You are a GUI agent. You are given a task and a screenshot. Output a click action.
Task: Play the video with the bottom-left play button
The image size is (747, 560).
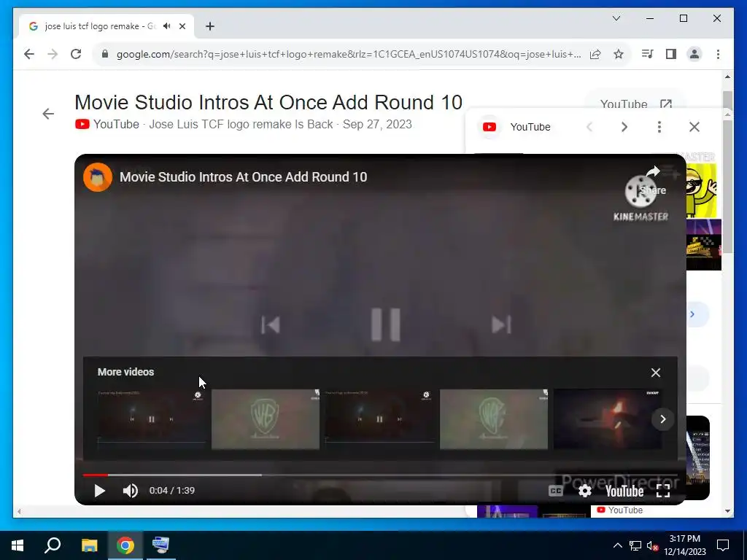pyautogui.click(x=99, y=491)
